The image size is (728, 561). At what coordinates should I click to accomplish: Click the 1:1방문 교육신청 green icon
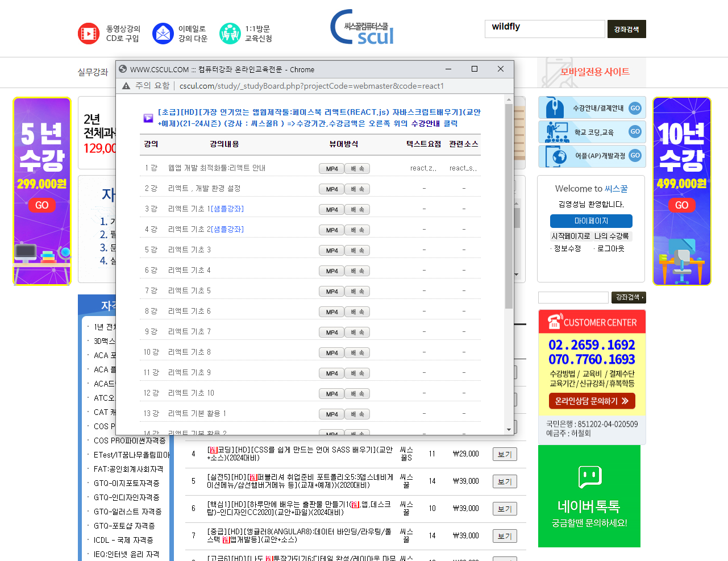230,34
